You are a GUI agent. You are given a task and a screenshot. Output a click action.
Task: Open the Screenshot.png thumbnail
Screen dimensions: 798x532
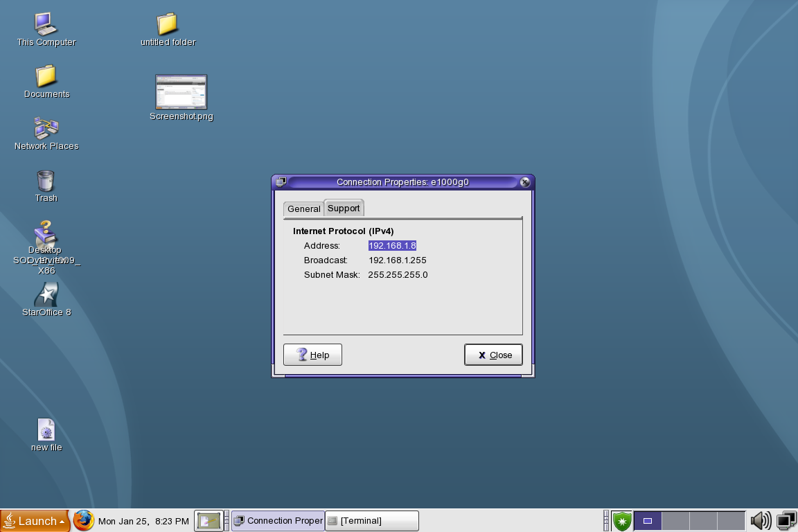(181, 92)
